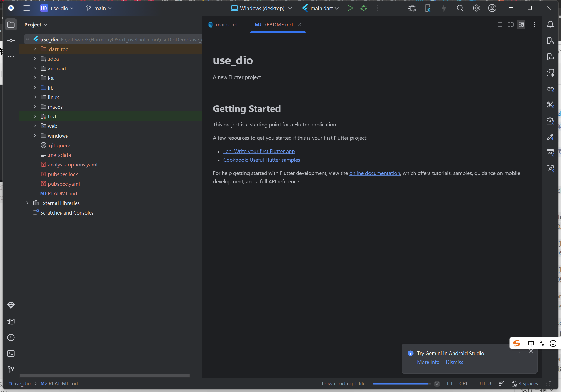Open the Terminal tool window

tap(11, 354)
